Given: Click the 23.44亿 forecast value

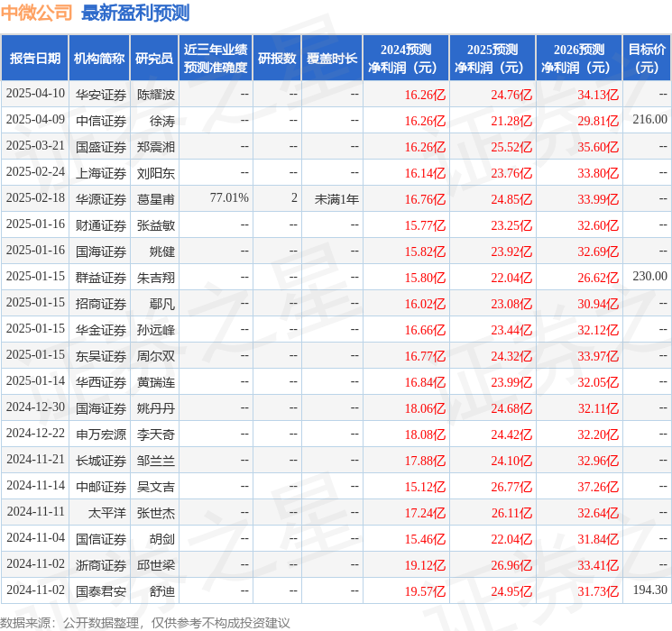Looking at the screenshot, I should click(x=511, y=330).
